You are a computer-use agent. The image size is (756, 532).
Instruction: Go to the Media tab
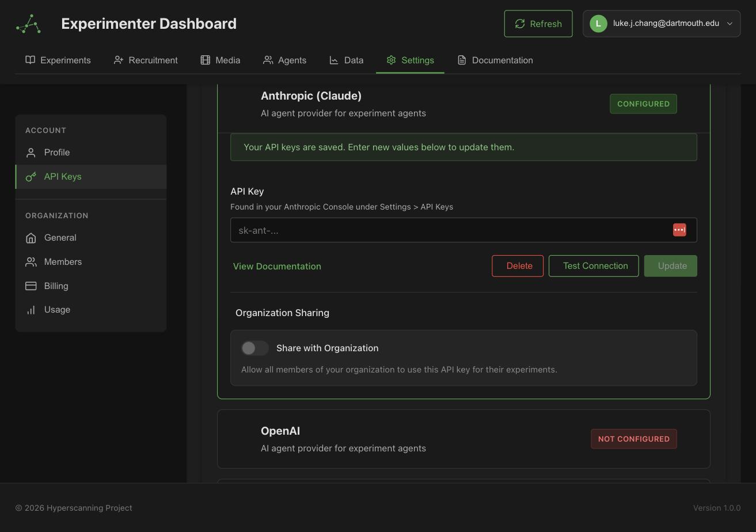click(x=221, y=60)
